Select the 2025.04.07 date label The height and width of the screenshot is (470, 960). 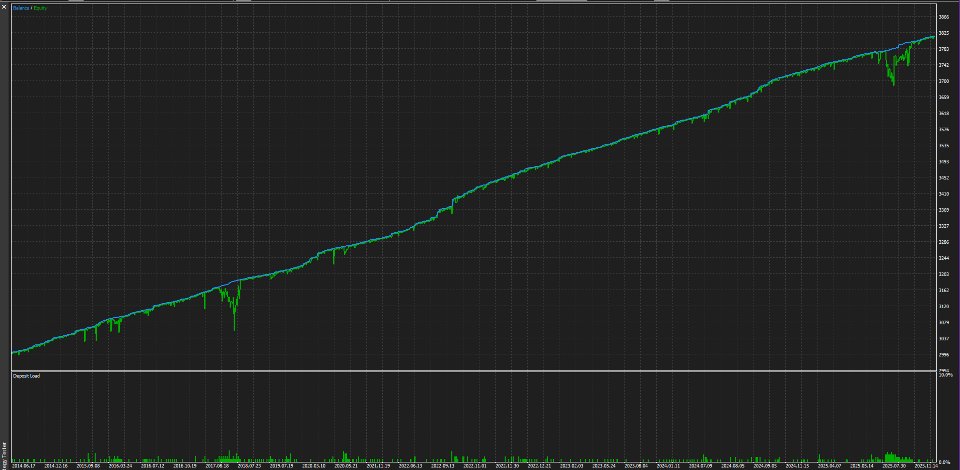830,466
